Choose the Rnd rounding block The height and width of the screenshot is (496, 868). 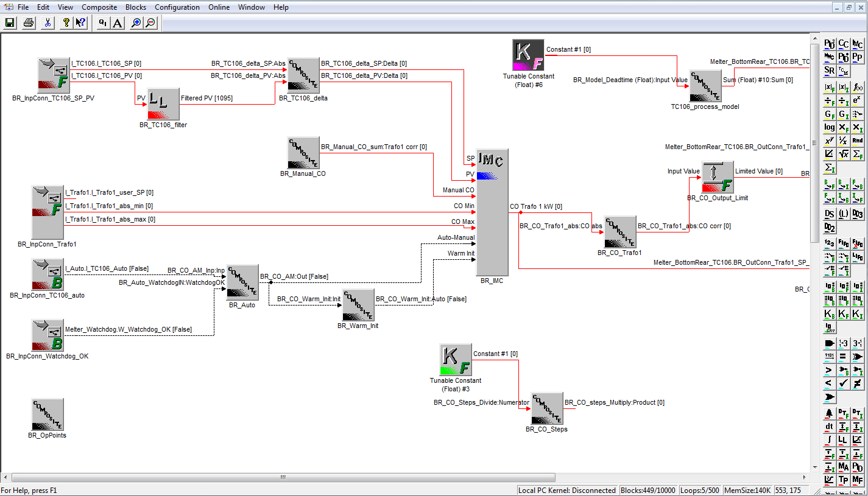pos(858,140)
